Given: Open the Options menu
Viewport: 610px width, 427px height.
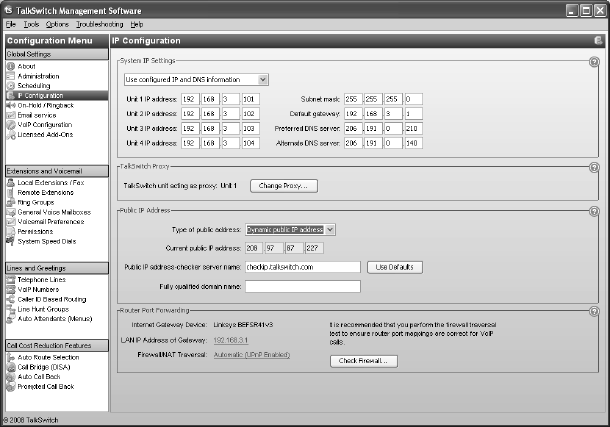Looking at the screenshot, I should coord(57,23).
